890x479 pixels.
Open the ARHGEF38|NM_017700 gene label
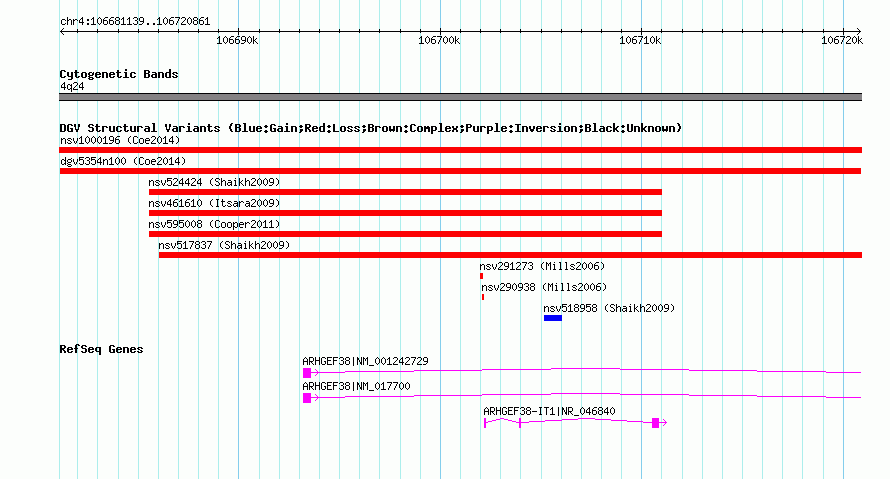click(356, 386)
